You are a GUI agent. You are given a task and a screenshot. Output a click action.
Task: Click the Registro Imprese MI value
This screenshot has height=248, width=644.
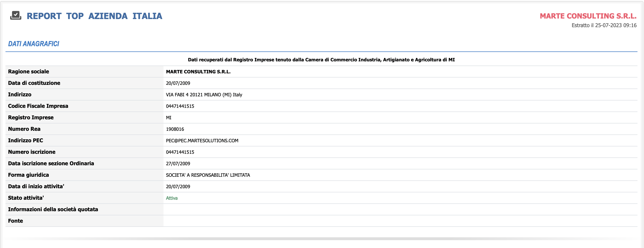point(169,118)
